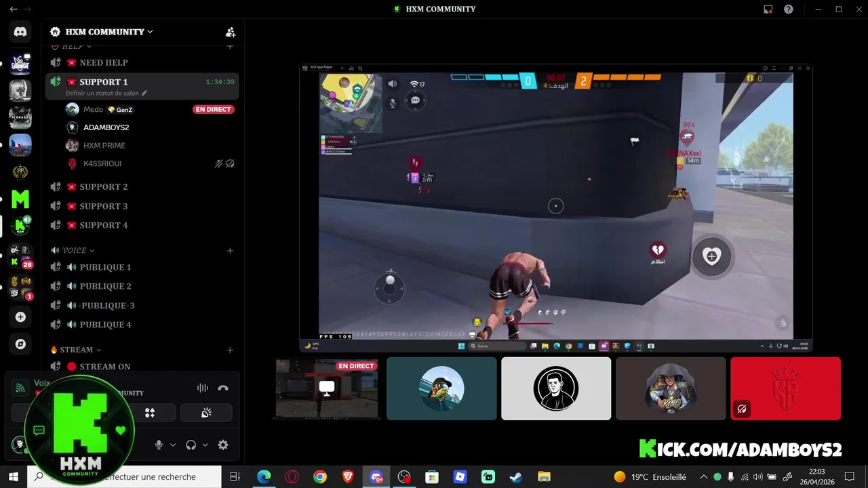Toggle headphones deafen in user panel

coord(191,445)
